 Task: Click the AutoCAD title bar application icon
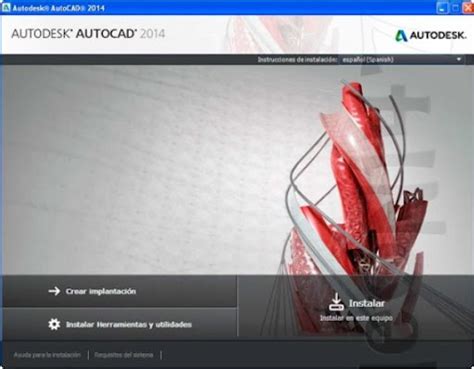click(6, 7)
